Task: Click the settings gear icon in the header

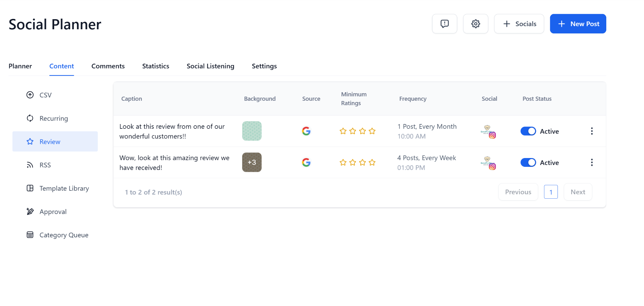Action: [475, 24]
